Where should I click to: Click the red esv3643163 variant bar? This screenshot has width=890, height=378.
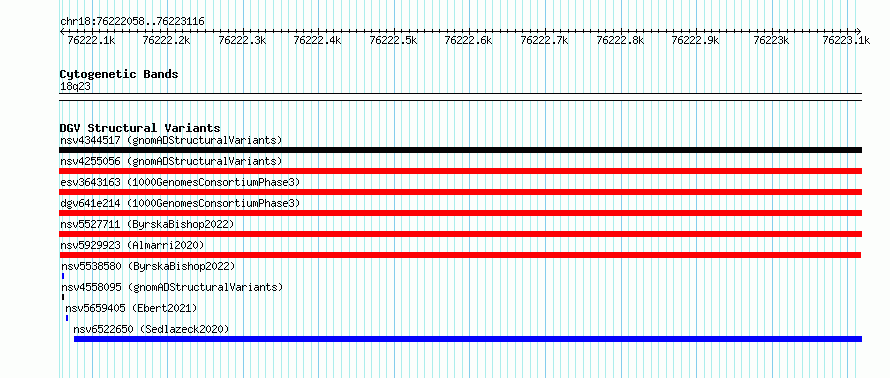click(460, 192)
